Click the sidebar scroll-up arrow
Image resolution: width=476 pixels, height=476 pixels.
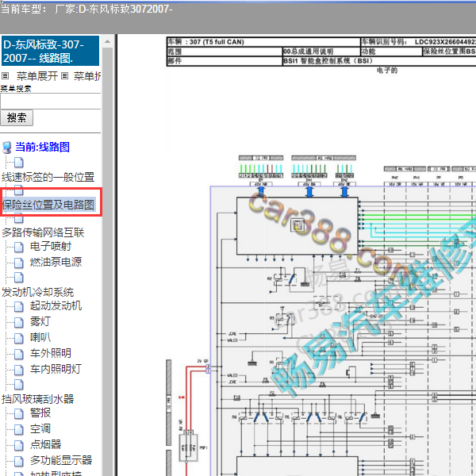tap(107, 41)
